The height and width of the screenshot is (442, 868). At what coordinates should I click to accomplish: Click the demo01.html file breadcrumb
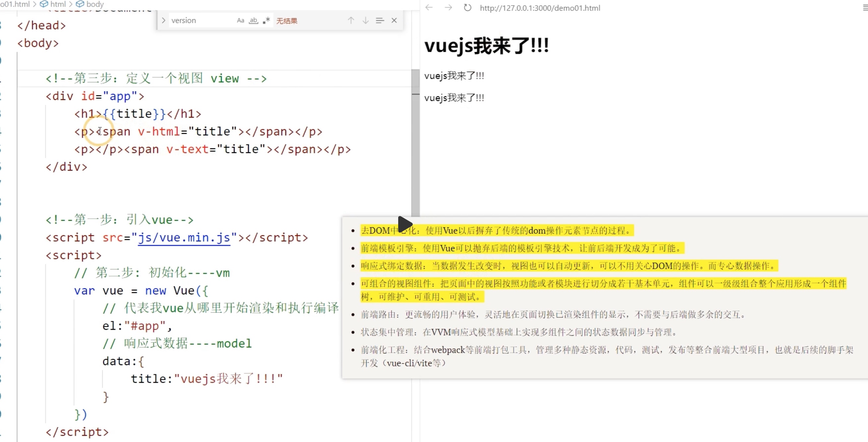[15, 4]
